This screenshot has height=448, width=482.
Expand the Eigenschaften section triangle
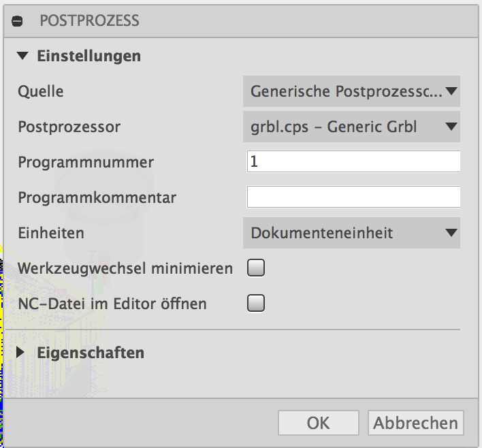(x=22, y=353)
